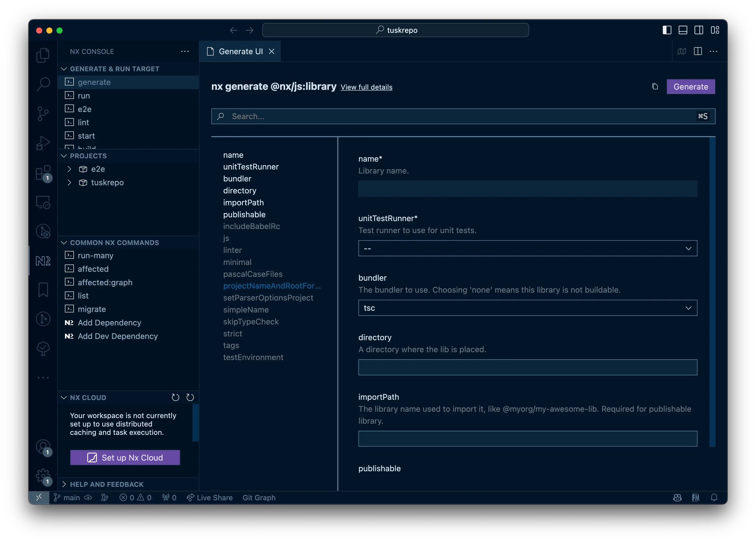Click the Search field above the options list
This screenshot has height=542, width=756.
463,116
